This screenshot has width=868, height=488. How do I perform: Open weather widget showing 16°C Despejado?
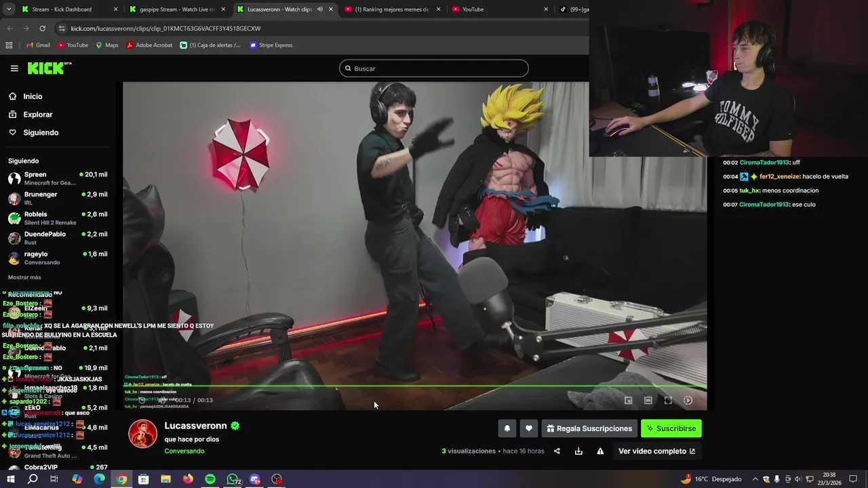tap(711, 479)
